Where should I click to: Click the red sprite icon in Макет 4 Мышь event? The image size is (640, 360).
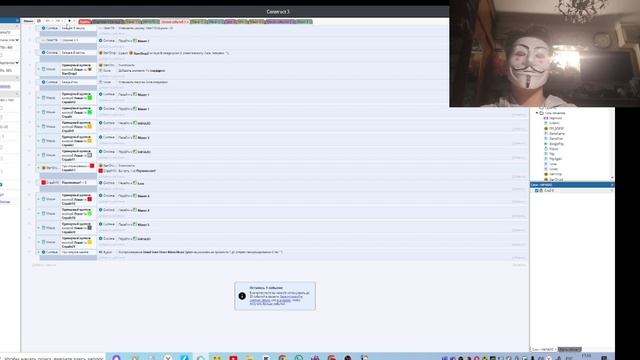89,199
